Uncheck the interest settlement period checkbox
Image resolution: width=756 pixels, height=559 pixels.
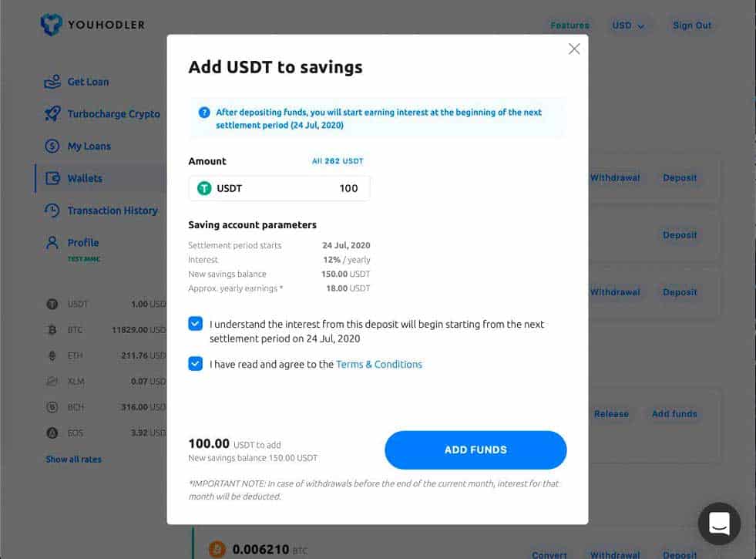tap(195, 324)
